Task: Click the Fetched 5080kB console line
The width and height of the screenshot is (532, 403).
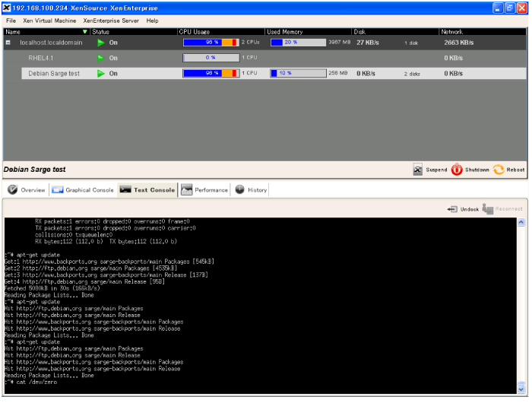Action: tap(52, 289)
